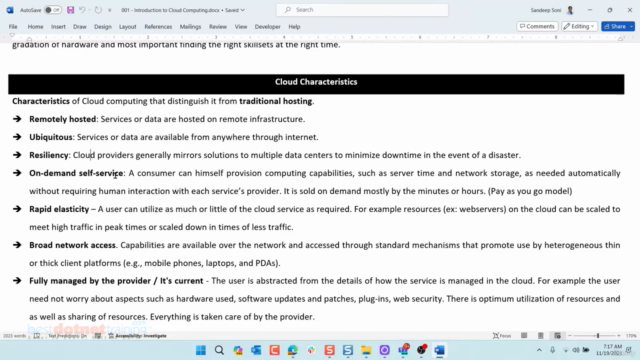Viewport: 640px width, 360px height.
Task: Click the Search box
Action: click(x=362, y=10)
